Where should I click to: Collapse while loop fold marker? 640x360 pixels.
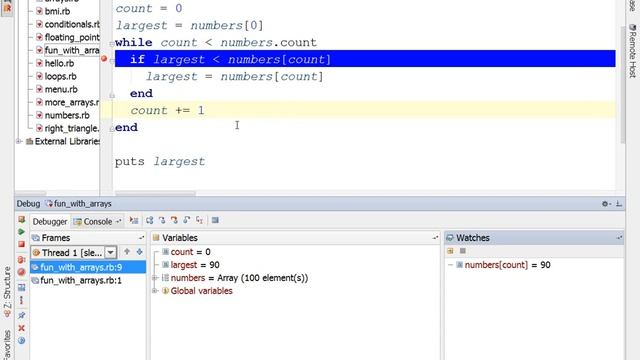(111, 43)
